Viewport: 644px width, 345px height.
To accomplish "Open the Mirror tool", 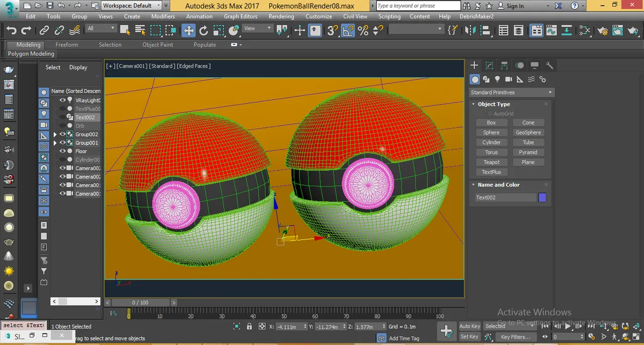I will [x=470, y=31].
